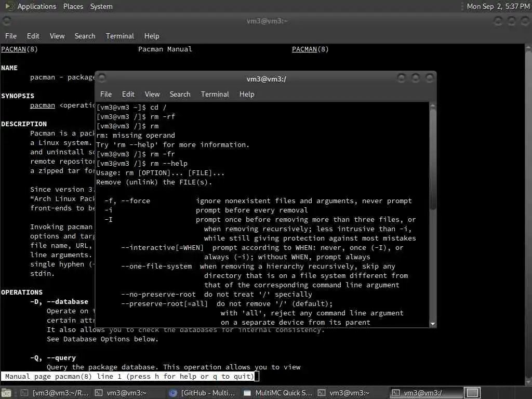Click the --one-file-system option text
Viewport: 532px width, 399px height.
[156, 267]
